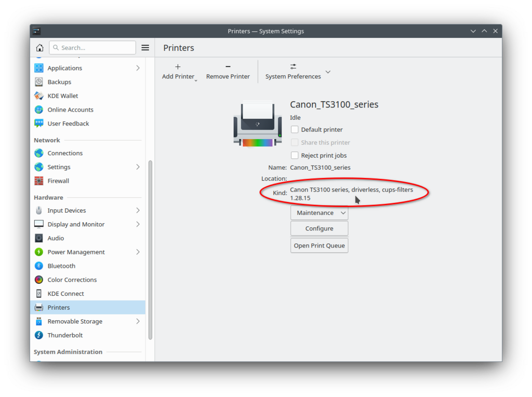The width and height of the screenshot is (532, 397).
Task: Open the Firewall settings icon
Action: [x=39, y=181]
